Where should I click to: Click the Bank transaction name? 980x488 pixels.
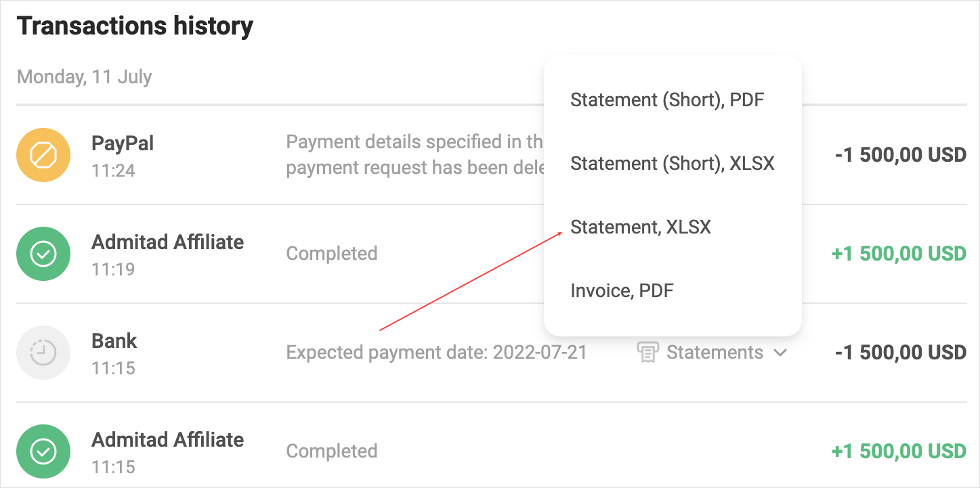pos(114,341)
